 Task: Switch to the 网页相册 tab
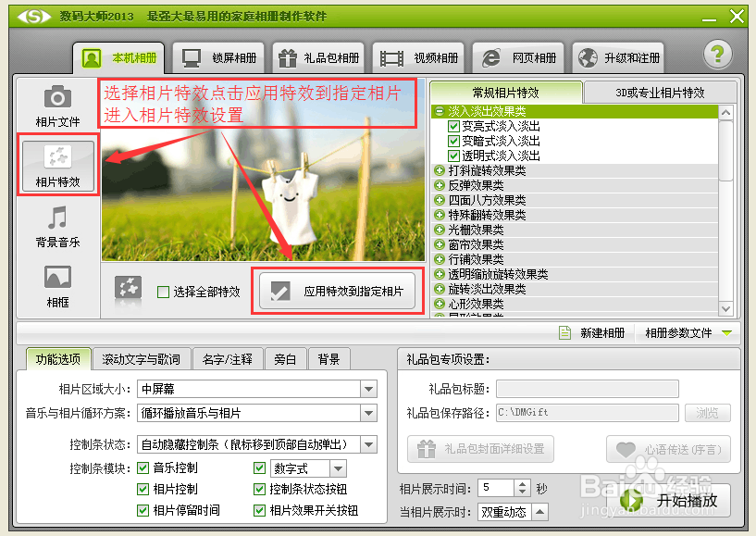coord(518,58)
